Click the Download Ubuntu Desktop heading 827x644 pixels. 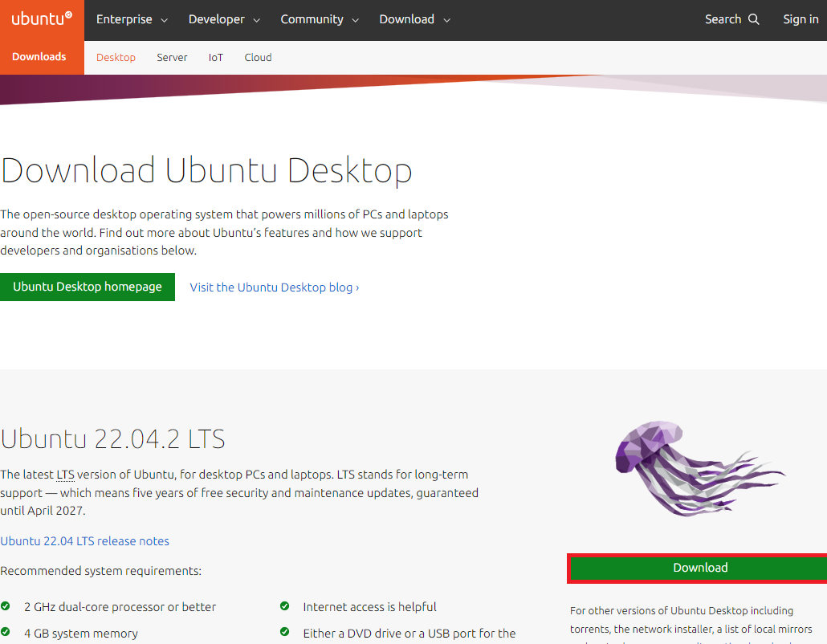pyautogui.click(x=206, y=171)
